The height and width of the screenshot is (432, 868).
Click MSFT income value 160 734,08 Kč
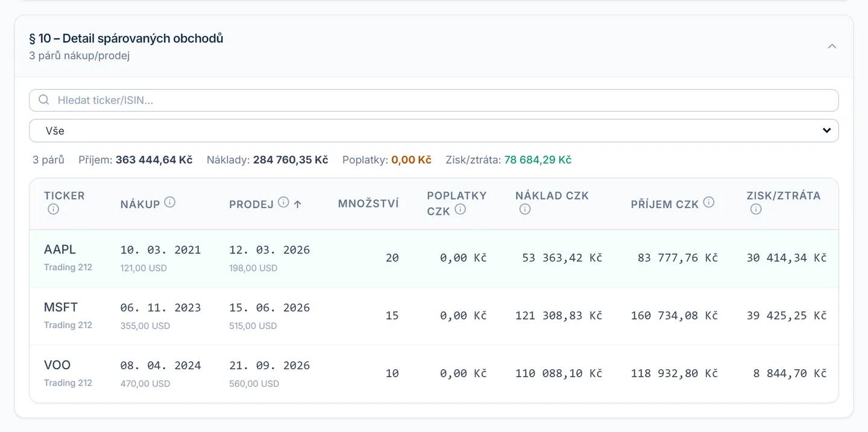675,316
